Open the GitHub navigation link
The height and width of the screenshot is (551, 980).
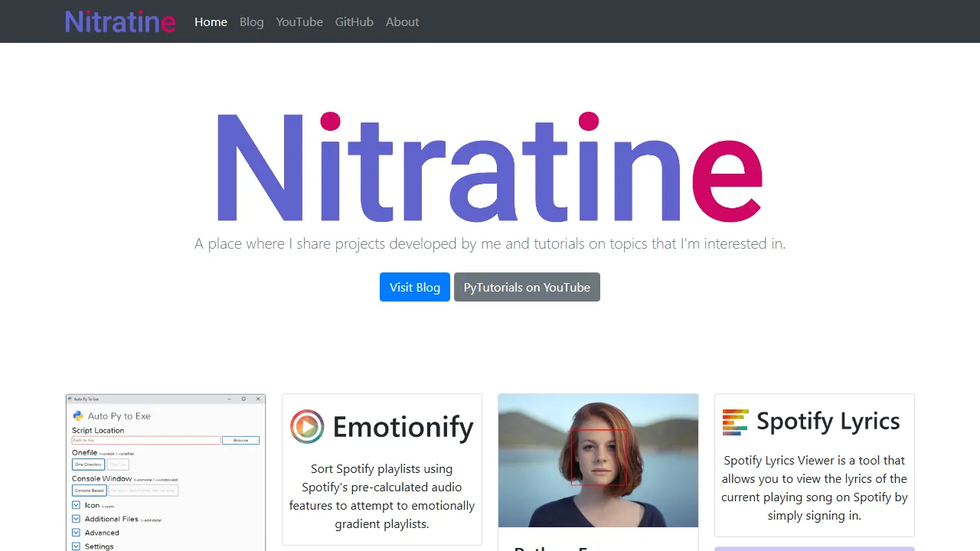(x=354, y=21)
